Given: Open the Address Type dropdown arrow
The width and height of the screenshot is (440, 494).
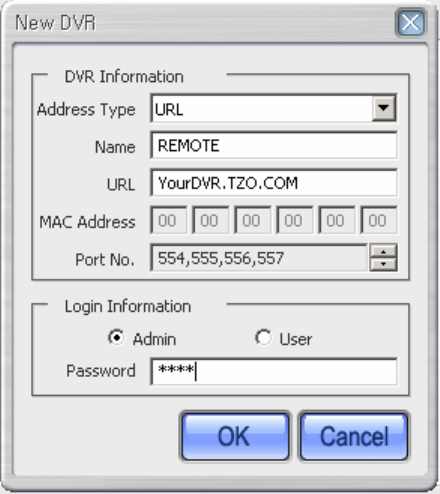Looking at the screenshot, I should coord(384,108).
